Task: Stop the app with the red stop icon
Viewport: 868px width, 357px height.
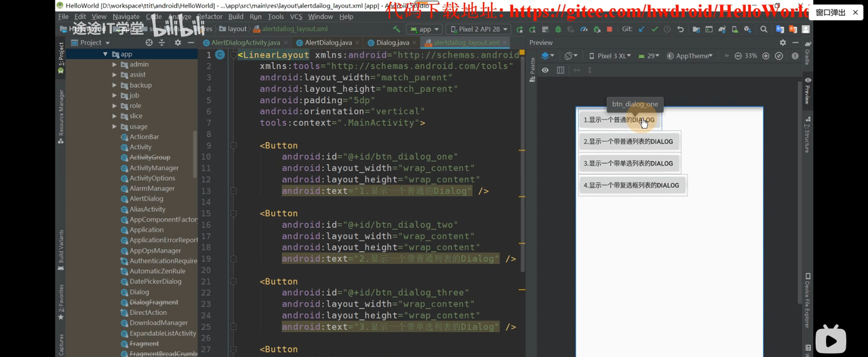Action: coord(609,29)
